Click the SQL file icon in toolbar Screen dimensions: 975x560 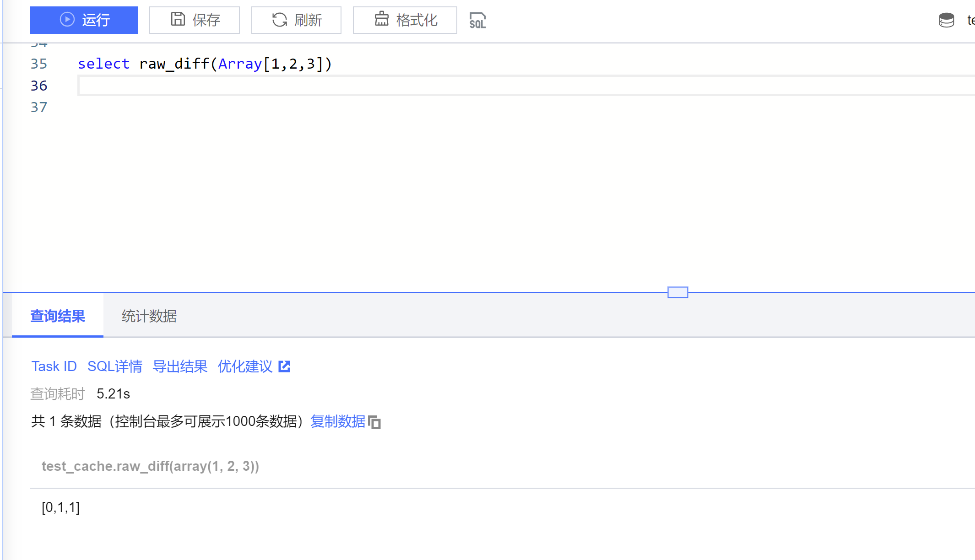click(477, 21)
